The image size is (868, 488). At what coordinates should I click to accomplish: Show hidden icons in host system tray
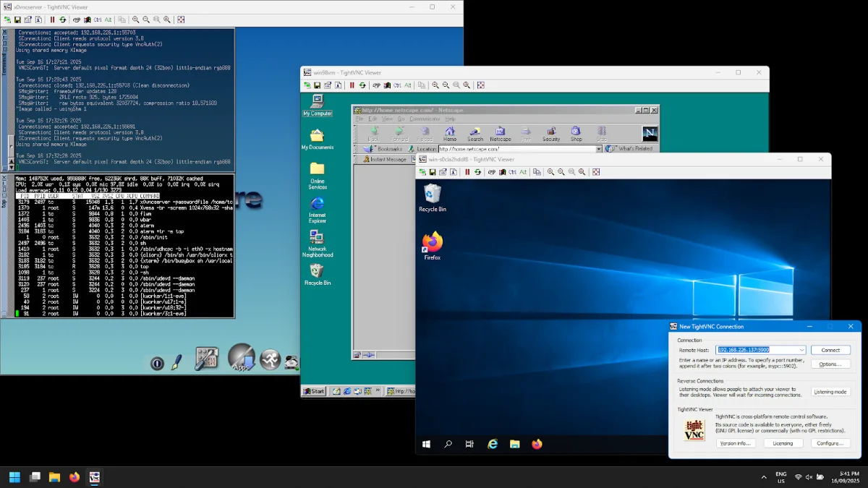pyautogui.click(x=764, y=477)
